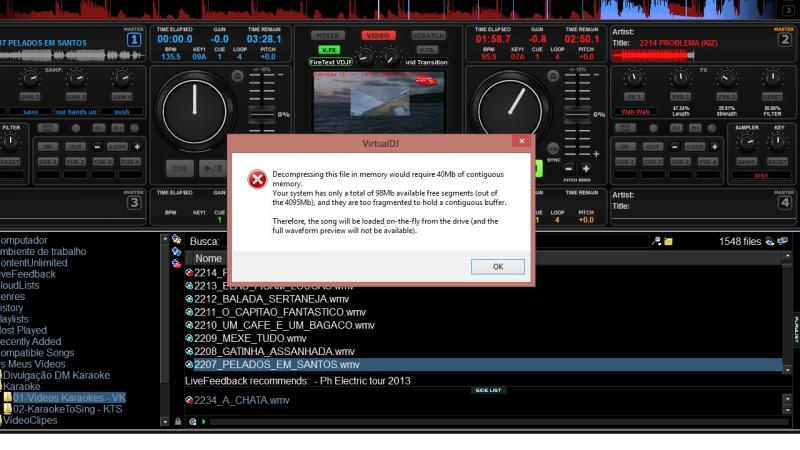This screenshot has width=800, height=450.
Task: Click deck 2 FX FILTER knob
Action: [772, 78]
